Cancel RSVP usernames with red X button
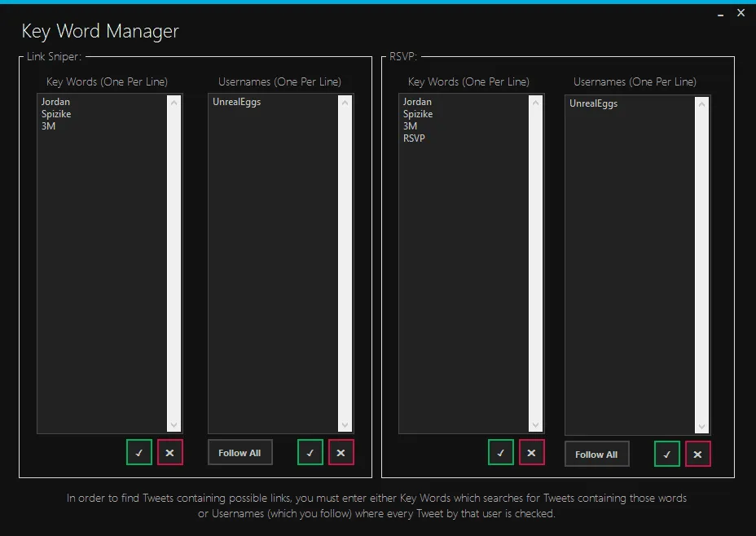The image size is (756, 536). pyautogui.click(x=698, y=454)
